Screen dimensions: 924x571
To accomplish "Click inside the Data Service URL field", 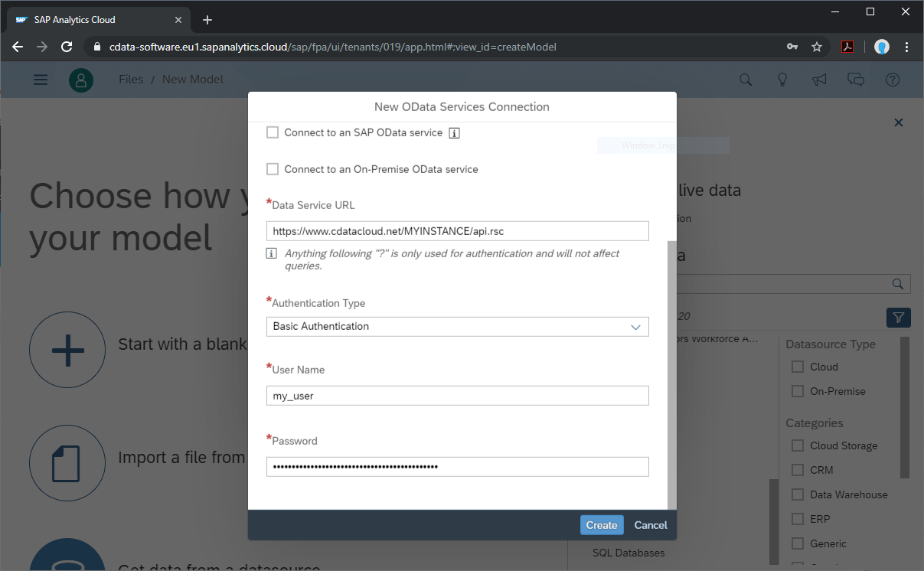I will (x=457, y=230).
